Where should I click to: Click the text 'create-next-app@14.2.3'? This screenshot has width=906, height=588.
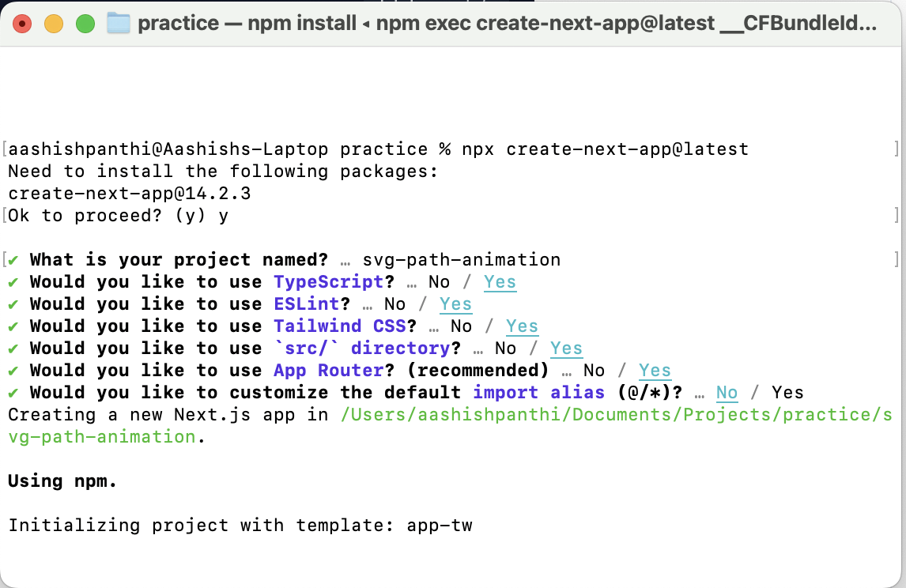pyautogui.click(x=130, y=194)
